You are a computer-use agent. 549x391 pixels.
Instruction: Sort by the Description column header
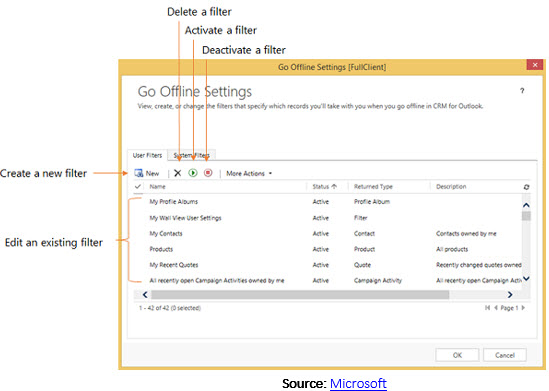(x=451, y=187)
